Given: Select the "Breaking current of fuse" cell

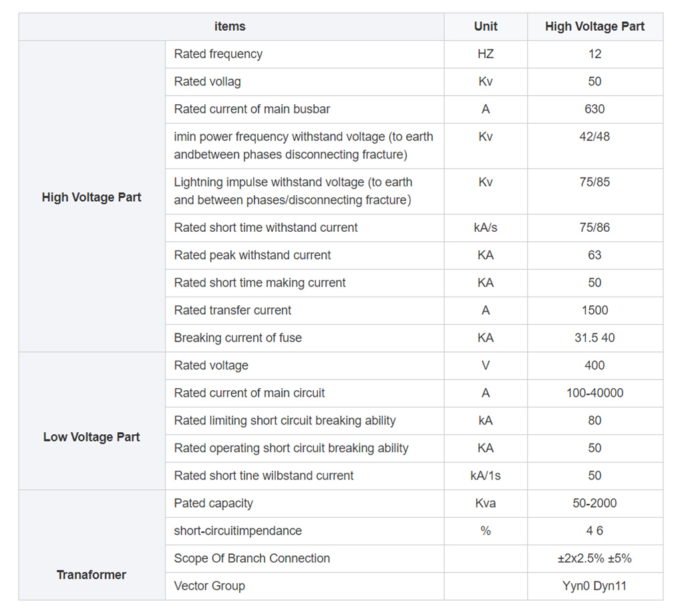Looking at the screenshot, I should (x=238, y=338).
